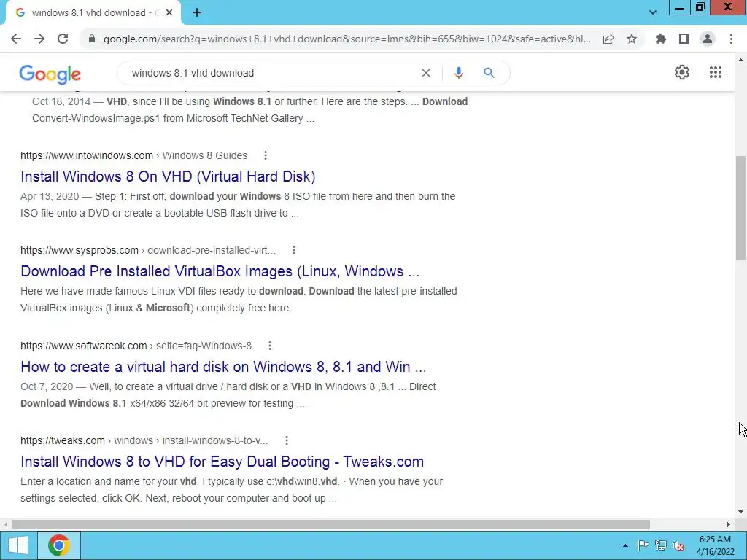Open more options for tweaks.com result
This screenshot has width=747, height=560.
(286, 440)
